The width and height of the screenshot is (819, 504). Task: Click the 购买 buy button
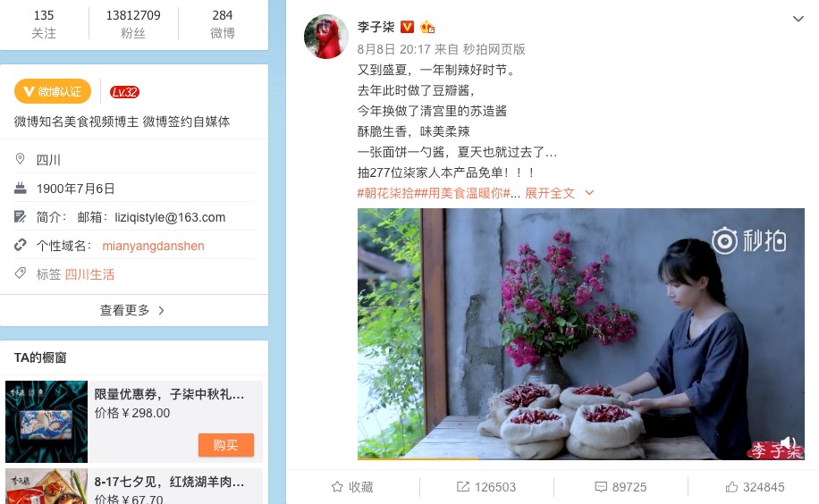coord(226,445)
